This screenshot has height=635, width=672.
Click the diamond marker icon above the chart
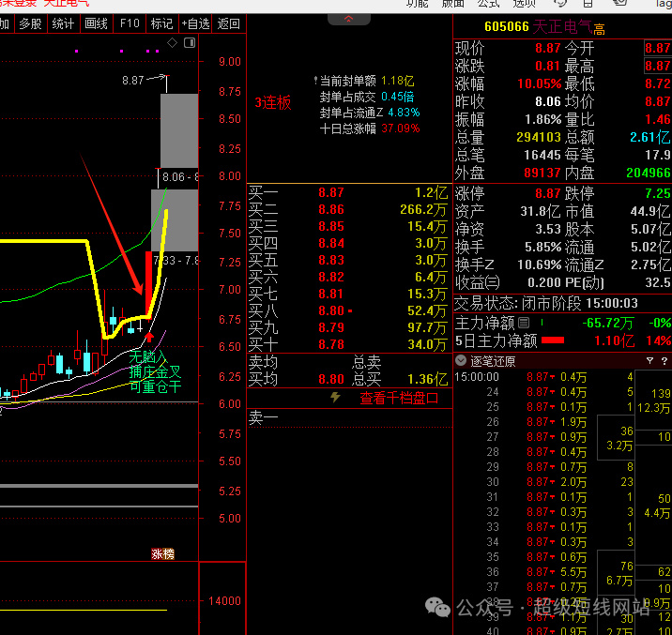pos(172,43)
